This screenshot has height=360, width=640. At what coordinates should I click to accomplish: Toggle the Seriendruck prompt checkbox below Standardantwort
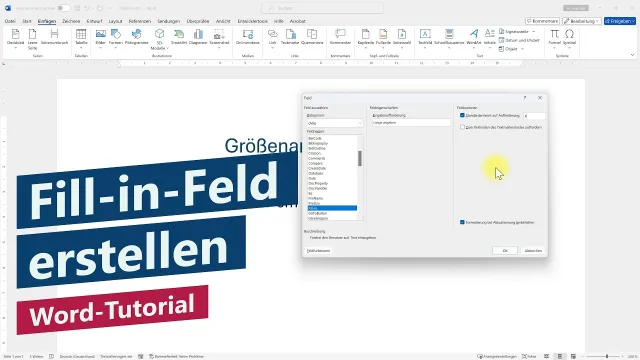click(x=462, y=127)
